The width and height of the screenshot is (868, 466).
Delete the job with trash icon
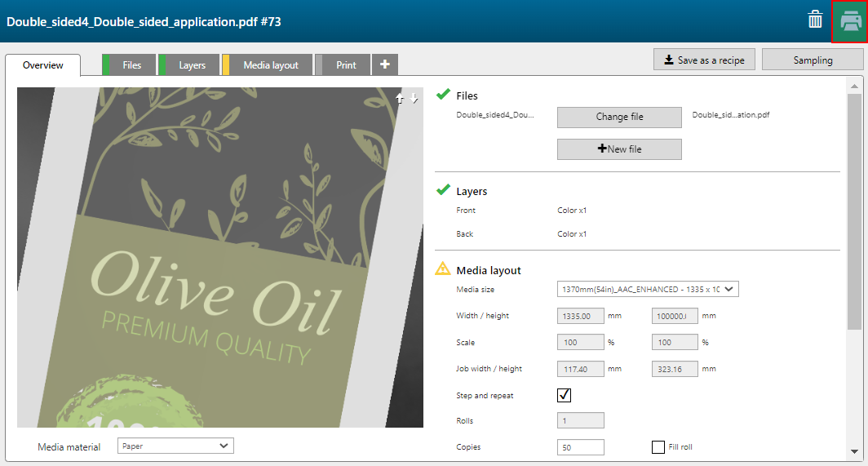click(x=815, y=20)
